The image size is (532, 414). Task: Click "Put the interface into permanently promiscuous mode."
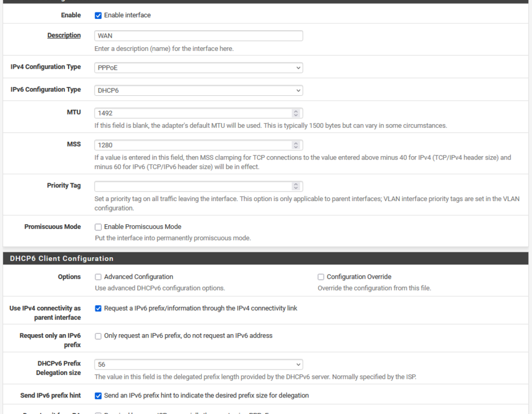tap(173, 238)
